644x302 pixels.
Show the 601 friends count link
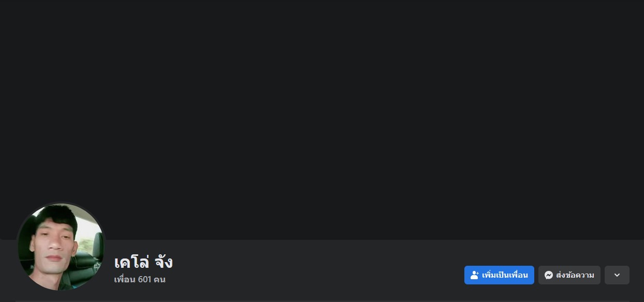[140, 280]
